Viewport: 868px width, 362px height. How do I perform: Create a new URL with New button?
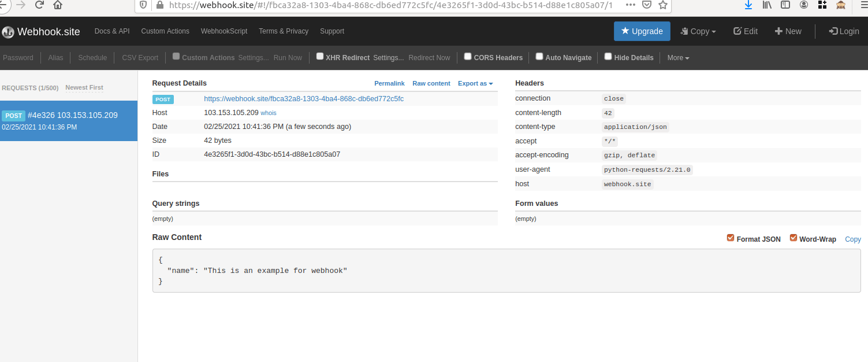pos(788,31)
